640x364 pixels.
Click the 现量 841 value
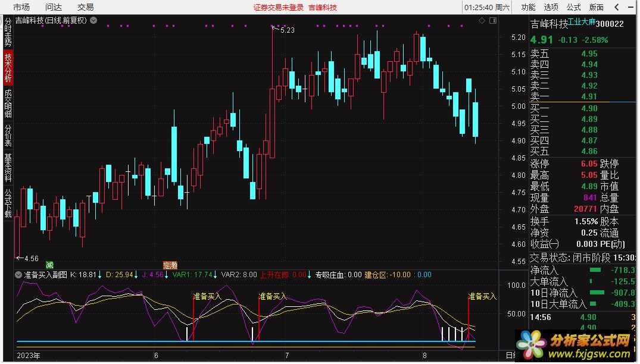[590, 197]
